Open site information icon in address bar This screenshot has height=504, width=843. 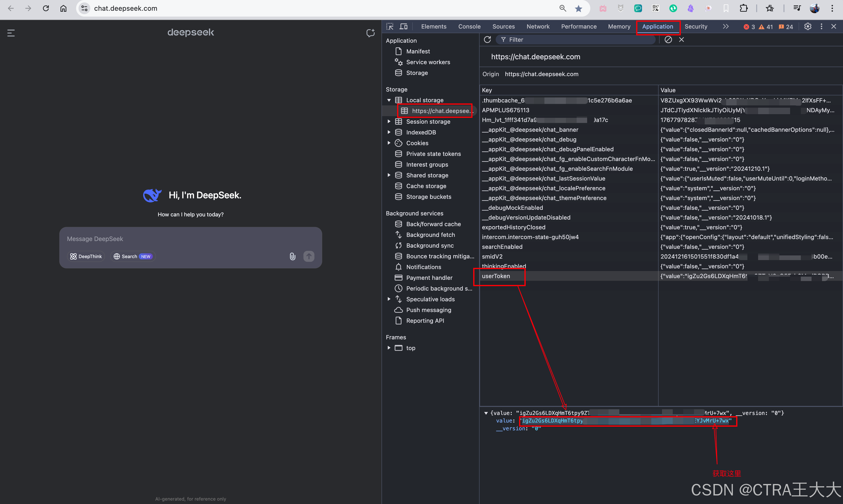[84, 8]
